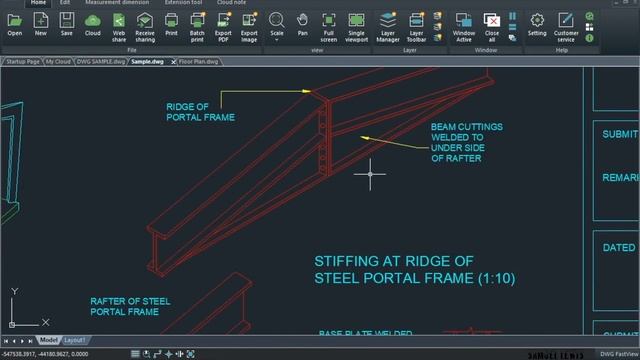Toggle ortho mode status icon

(x=157, y=354)
